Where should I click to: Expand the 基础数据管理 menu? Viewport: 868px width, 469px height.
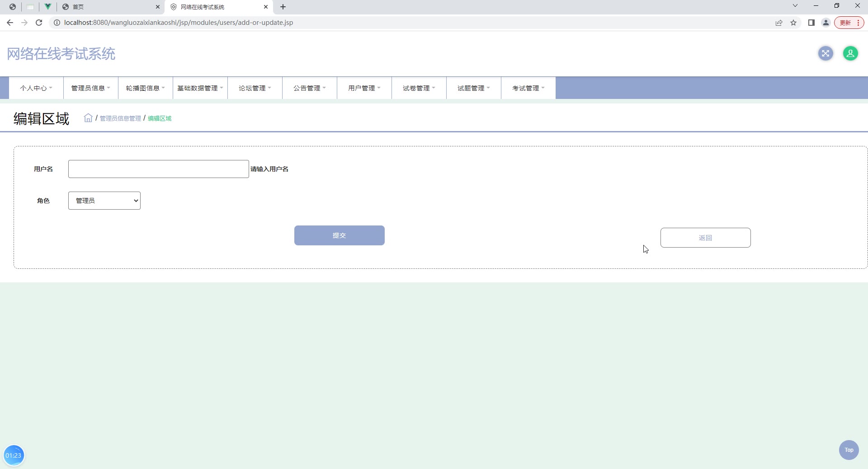200,88
